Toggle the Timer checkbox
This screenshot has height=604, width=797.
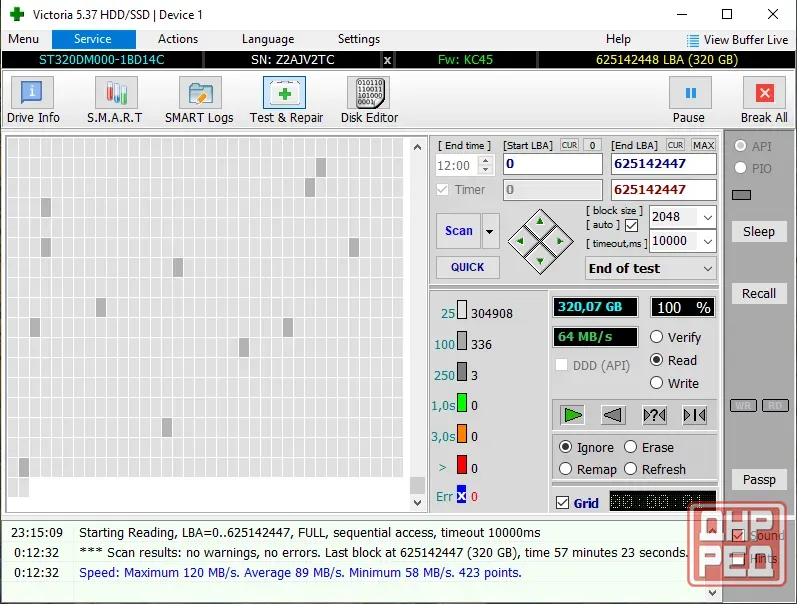point(443,190)
